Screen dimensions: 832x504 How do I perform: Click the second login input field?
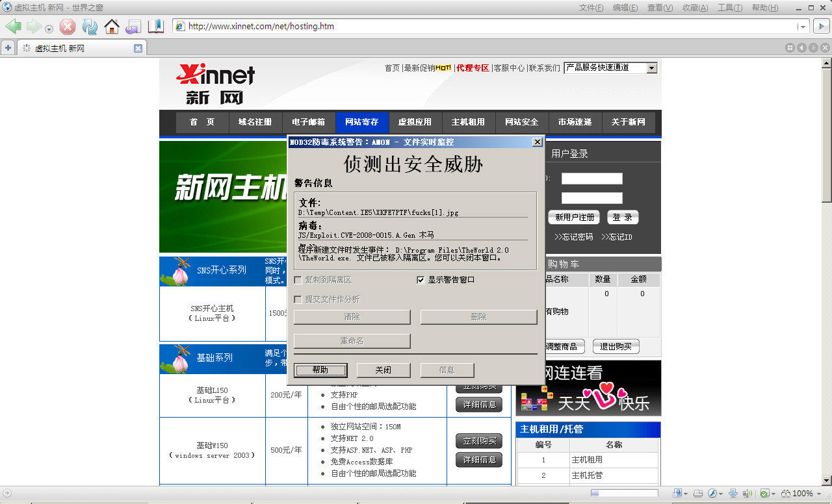[592, 198]
